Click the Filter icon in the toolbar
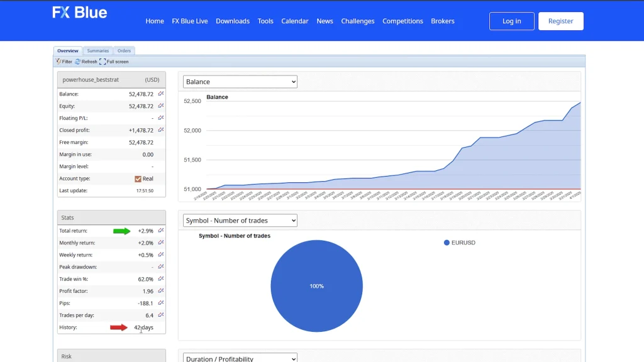The width and height of the screenshot is (644, 362). click(x=58, y=62)
